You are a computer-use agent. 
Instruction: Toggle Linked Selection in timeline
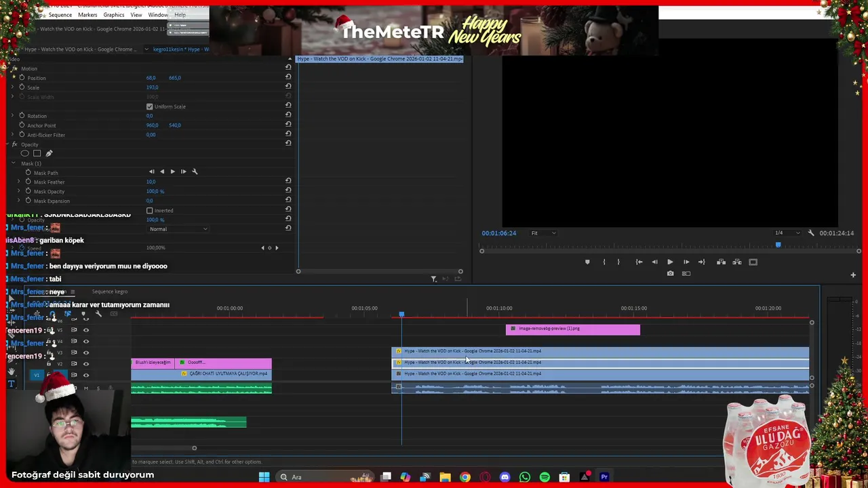click(68, 314)
